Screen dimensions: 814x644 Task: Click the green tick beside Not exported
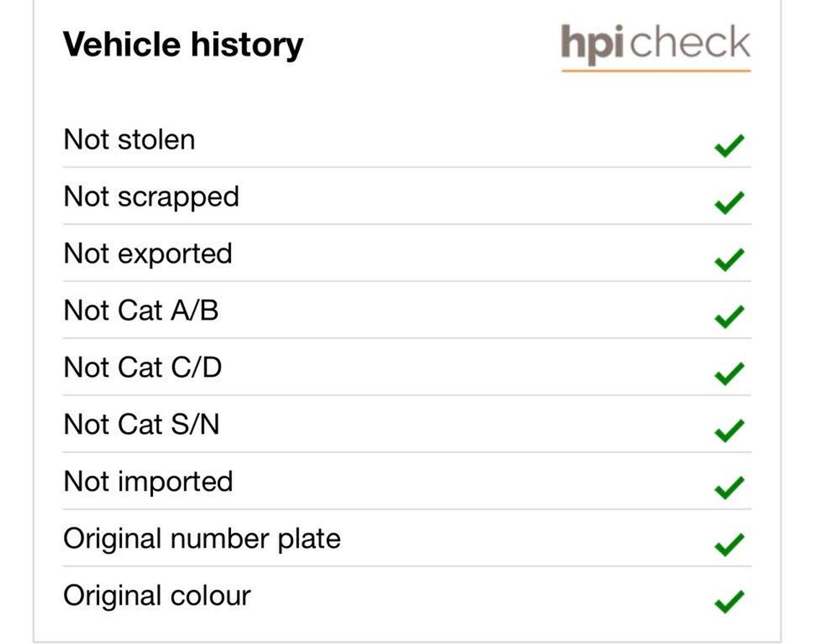pos(729,260)
